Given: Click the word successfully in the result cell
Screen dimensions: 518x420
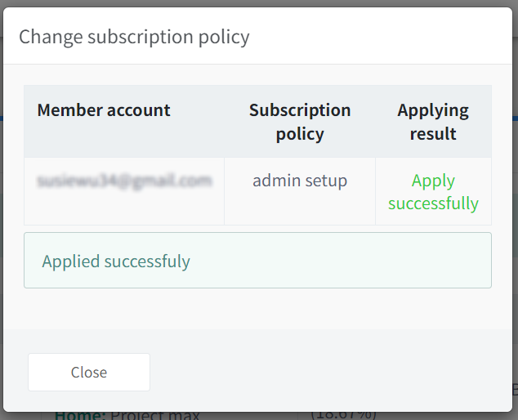Looking at the screenshot, I should click(433, 203).
